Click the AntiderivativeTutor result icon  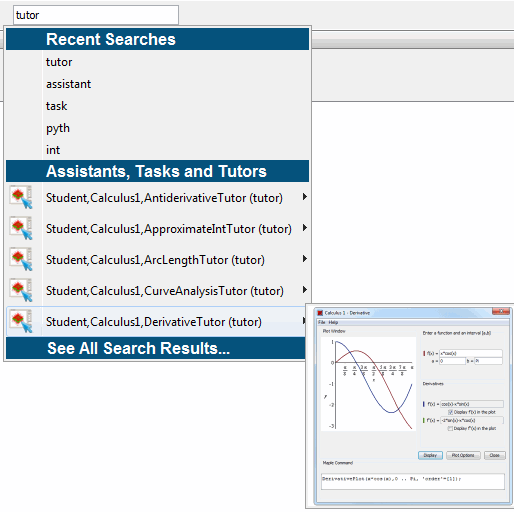point(21,197)
